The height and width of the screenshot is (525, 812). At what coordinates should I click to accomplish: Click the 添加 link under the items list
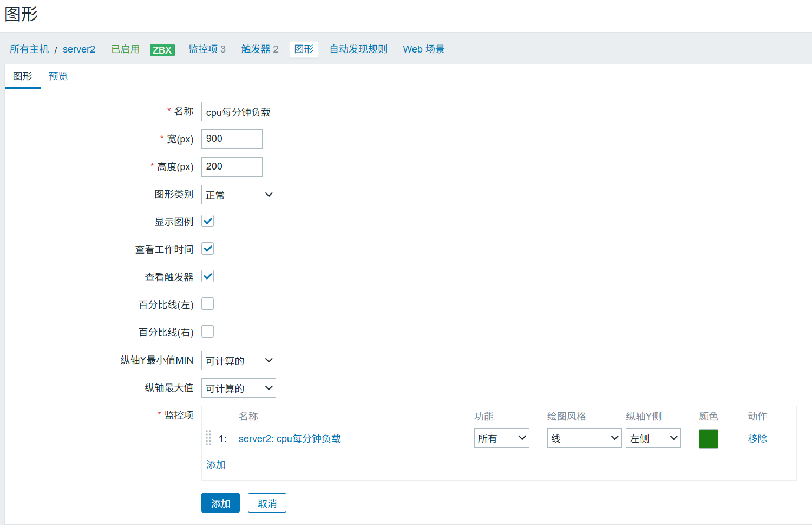tap(216, 465)
